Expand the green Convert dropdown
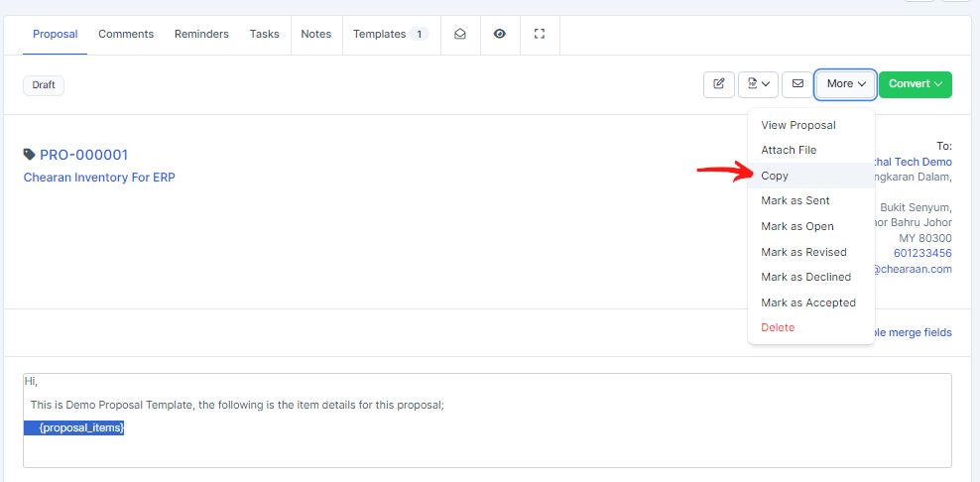The image size is (980, 482). tap(915, 84)
